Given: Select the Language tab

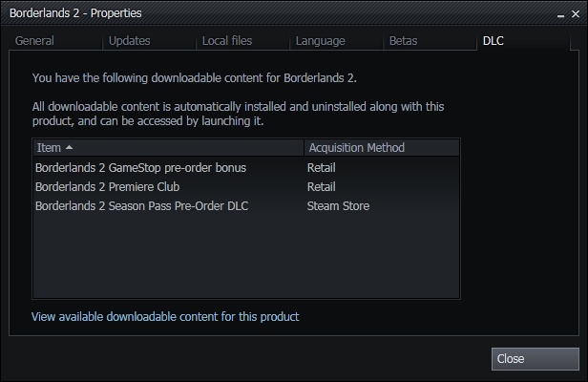Looking at the screenshot, I should coord(320,41).
